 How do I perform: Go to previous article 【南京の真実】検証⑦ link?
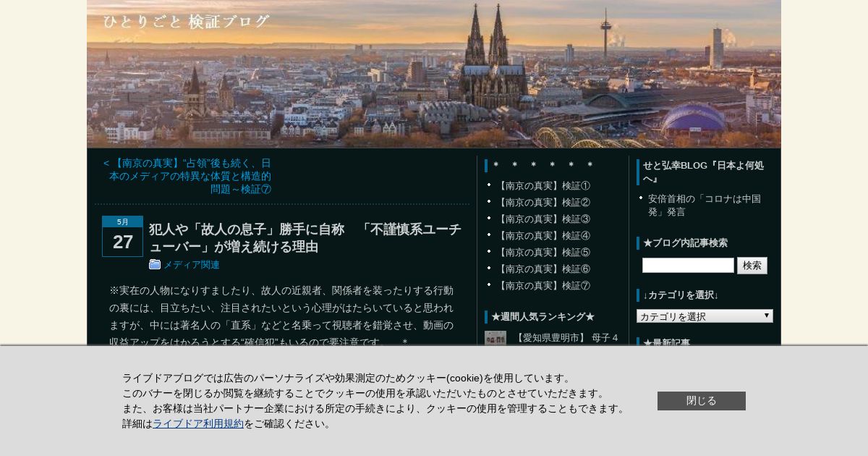click(187, 176)
